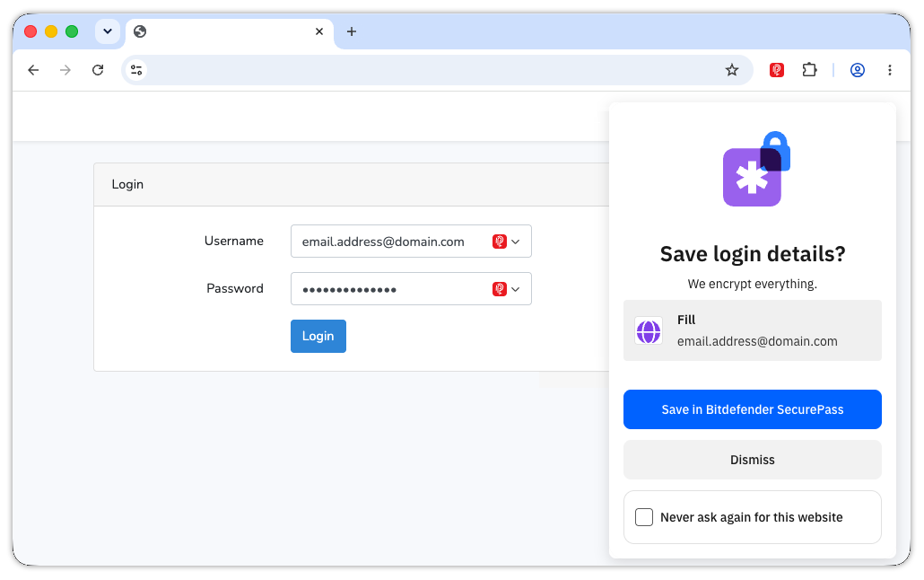924x580 pixels.
Task: Select the Fill email.address@domain.com entry
Action: [753, 330]
